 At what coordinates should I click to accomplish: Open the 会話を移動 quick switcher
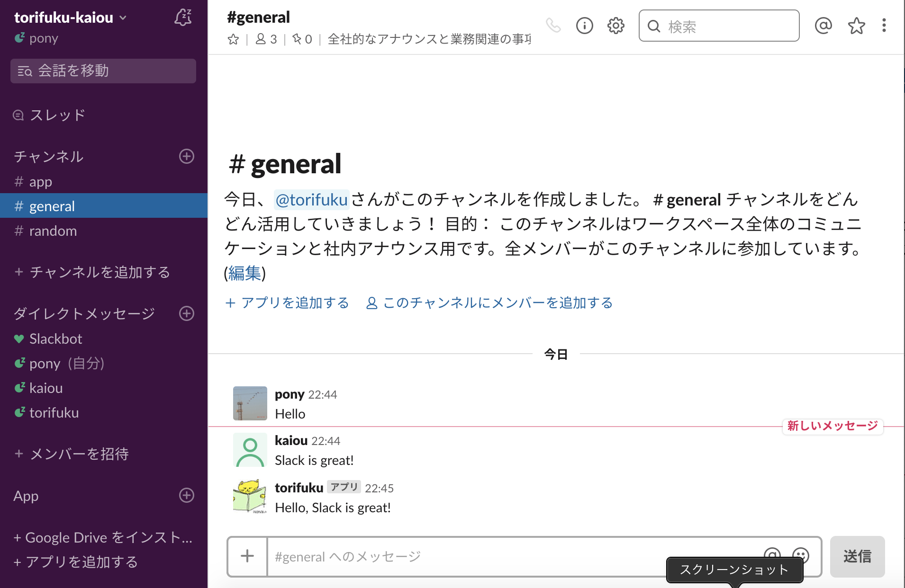click(x=103, y=71)
